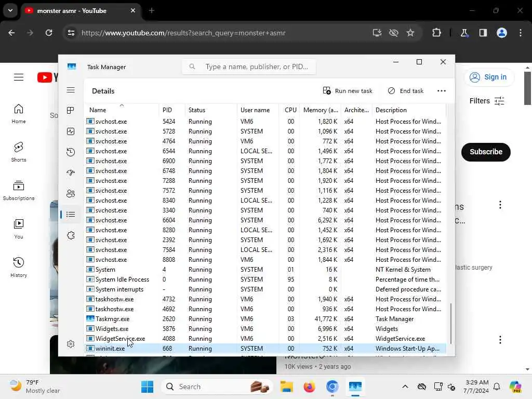Select svchost.exe with PID 8808

(x=265, y=260)
